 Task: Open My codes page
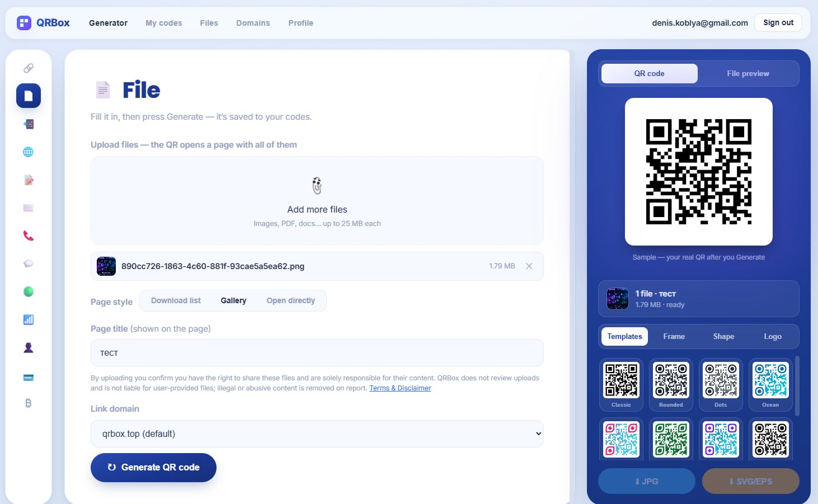pyautogui.click(x=164, y=23)
